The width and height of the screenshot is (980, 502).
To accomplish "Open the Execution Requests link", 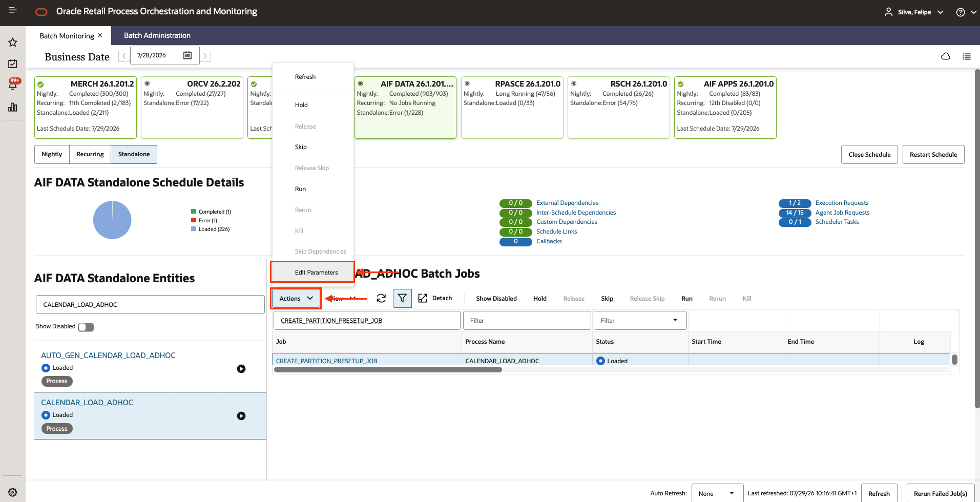I will pos(842,203).
